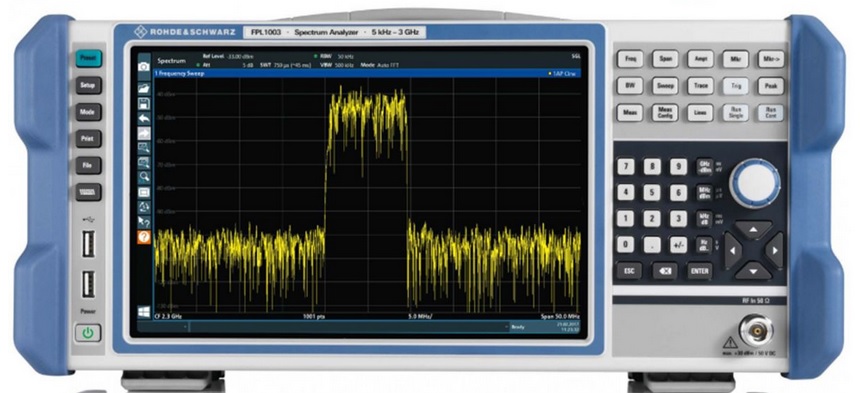Open the Windows start icon on screen

pyautogui.click(x=144, y=312)
